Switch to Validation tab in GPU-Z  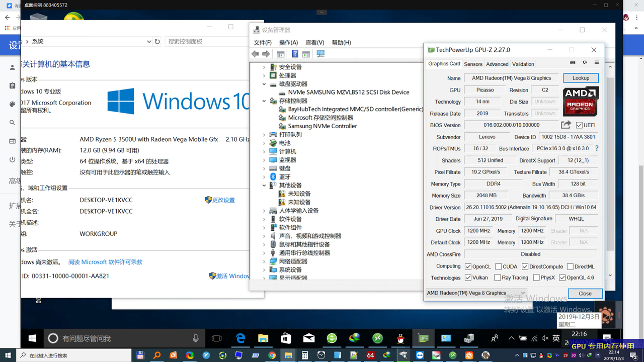tap(523, 64)
